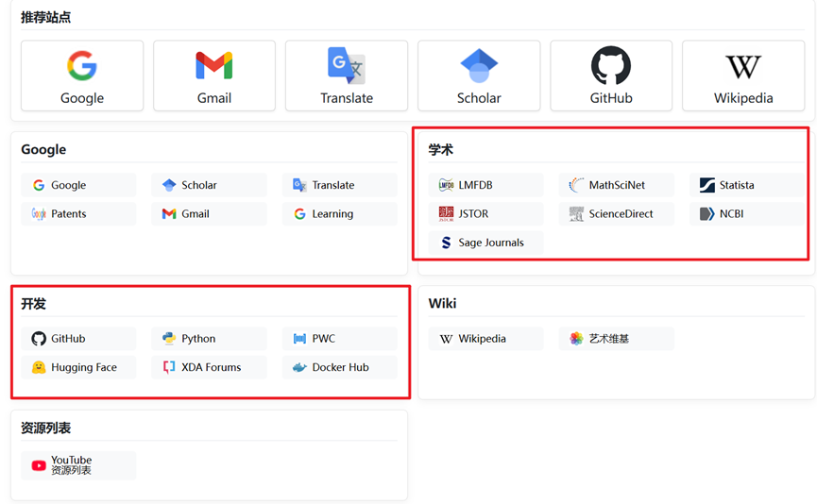Click the YouTube 资源列表 play icon
817x504 pixels.
coord(39,465)
